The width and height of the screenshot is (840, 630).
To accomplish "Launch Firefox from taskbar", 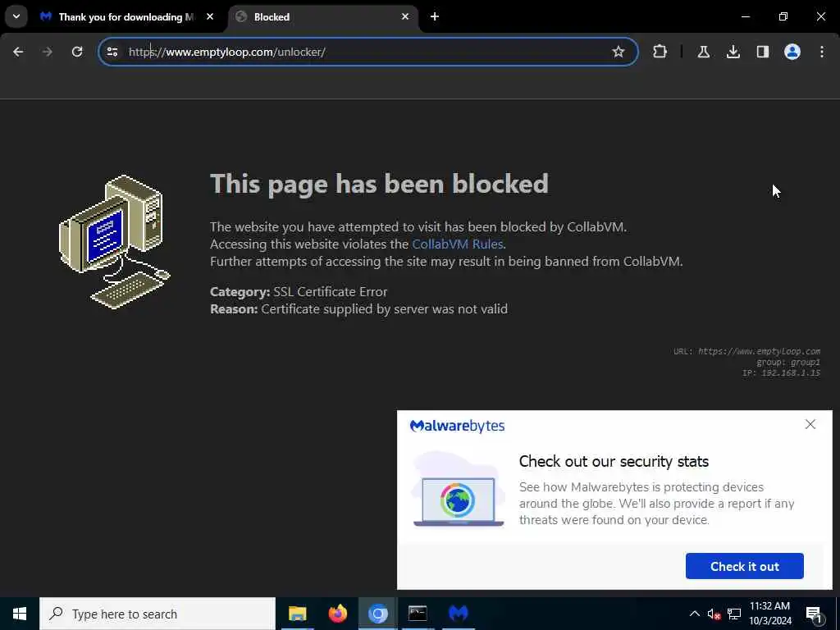I will coord(337,614).
